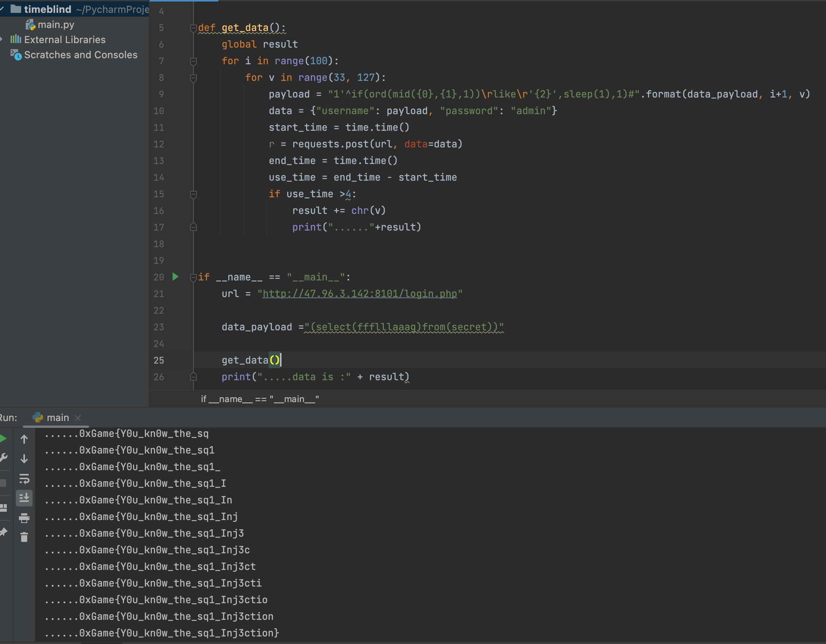Select timeblind project root label

point(48,9)
